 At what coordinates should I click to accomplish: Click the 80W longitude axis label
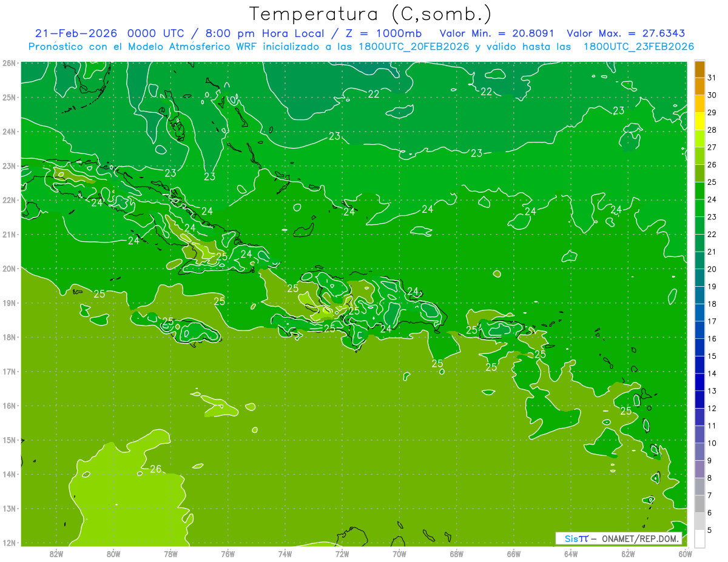[x=113, y=554]
